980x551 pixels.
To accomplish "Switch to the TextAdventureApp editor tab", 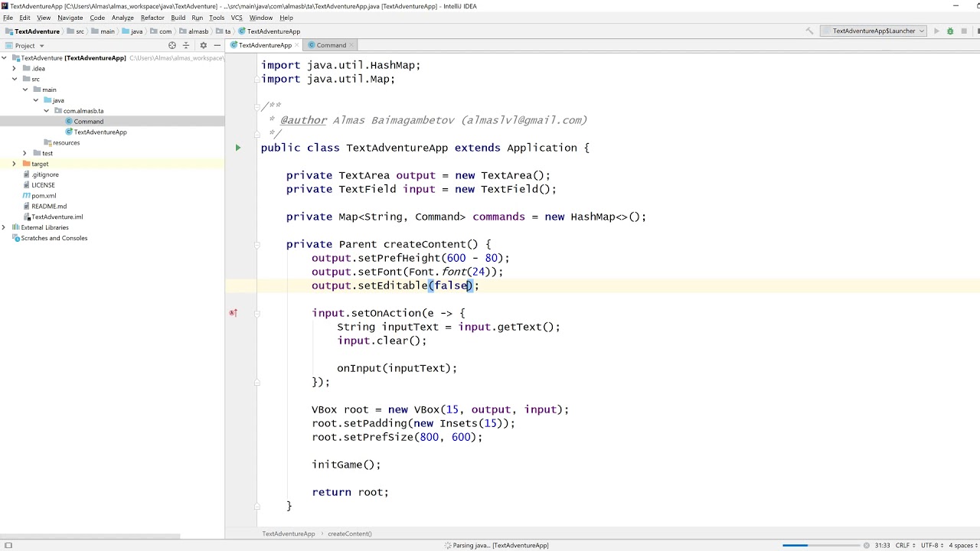I will [265, 45].
